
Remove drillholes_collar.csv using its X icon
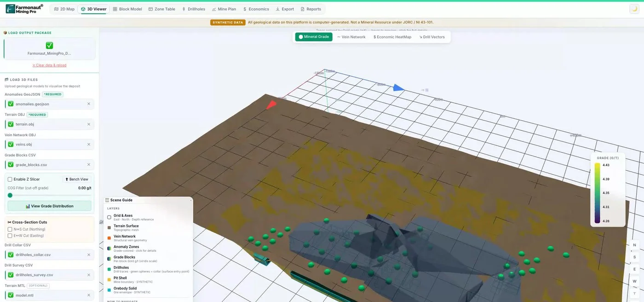(89, 255)
